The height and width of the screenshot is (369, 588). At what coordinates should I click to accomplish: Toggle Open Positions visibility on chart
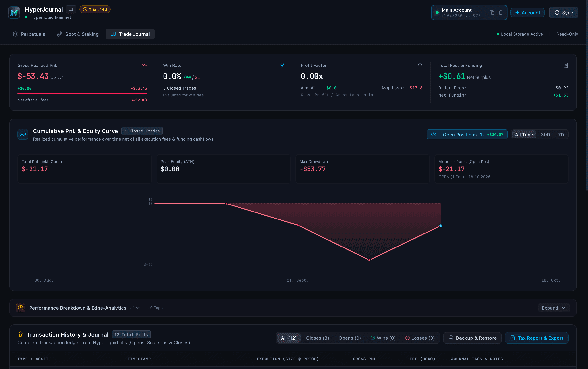click(467, 135)
